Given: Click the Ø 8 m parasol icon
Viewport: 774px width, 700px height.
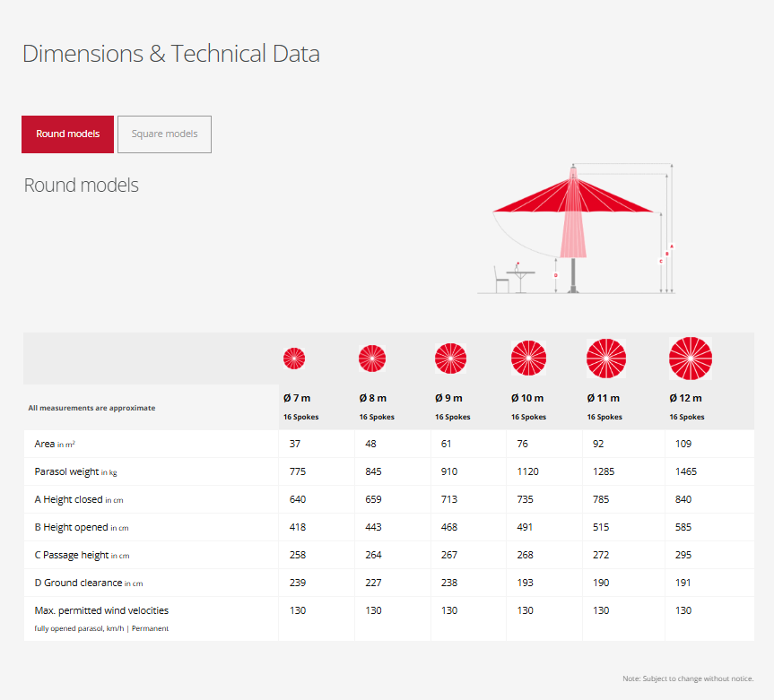Looking at the screenshot, I should (x=372, y=359).
